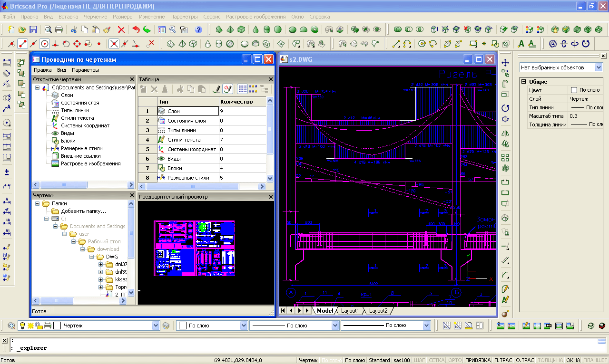Screen dimensions: 609x364
Task: Select Блоки in open drawings tree
Action: (68, 141)
